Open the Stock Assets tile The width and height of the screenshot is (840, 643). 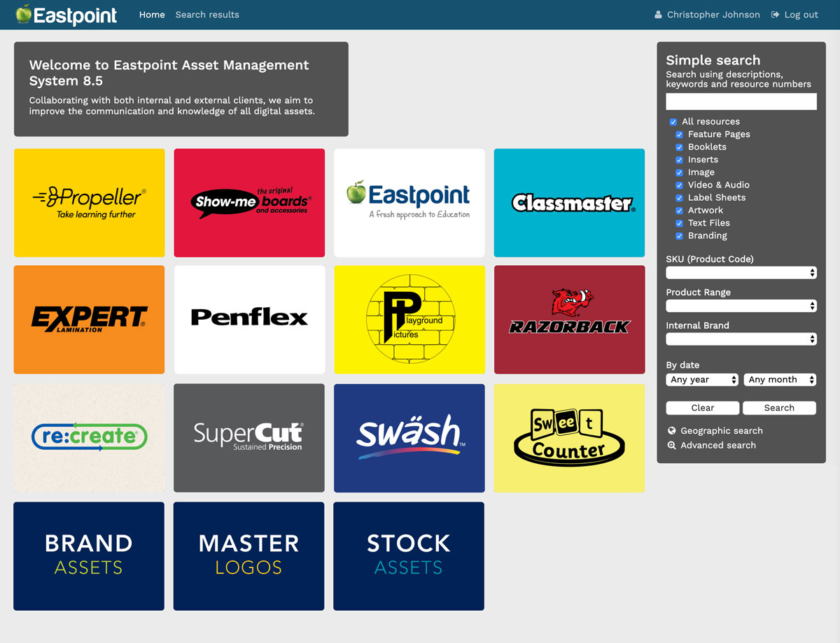pyautogui.click(x=409, y=556)
